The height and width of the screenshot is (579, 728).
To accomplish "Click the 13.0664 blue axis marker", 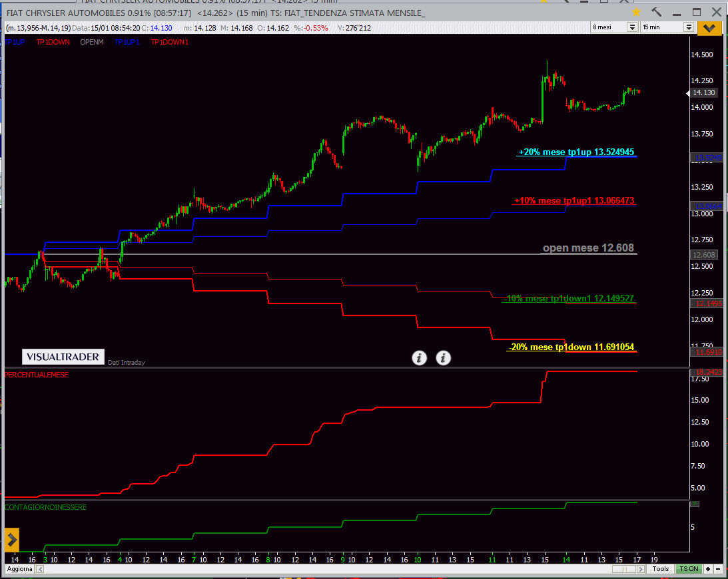I will pyautogui.click(x=707, y=206).
